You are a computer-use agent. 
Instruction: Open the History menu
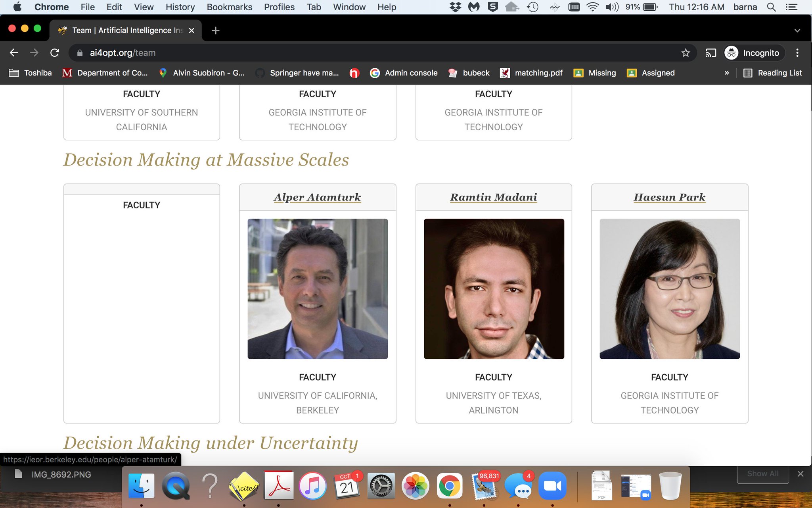click(x=180, y=7)
